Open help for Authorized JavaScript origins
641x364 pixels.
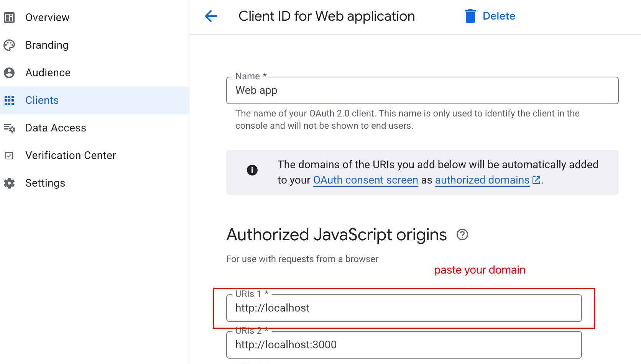point(462,234)
